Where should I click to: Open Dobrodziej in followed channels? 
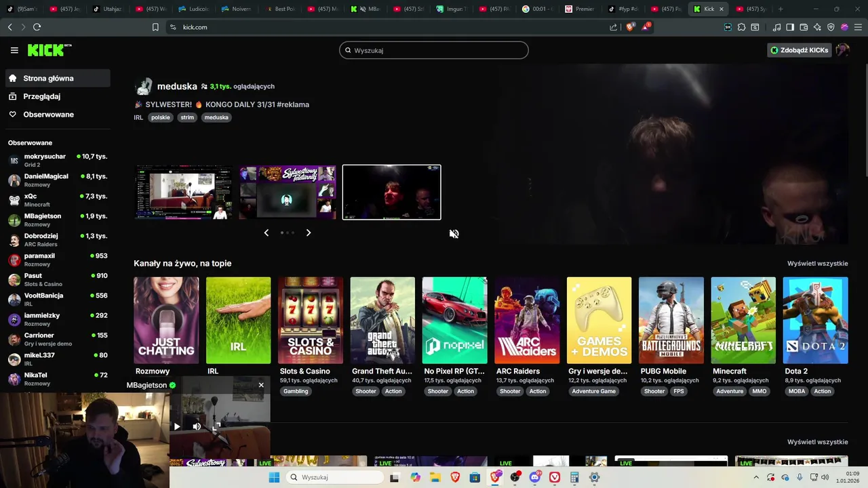(58, 239)
